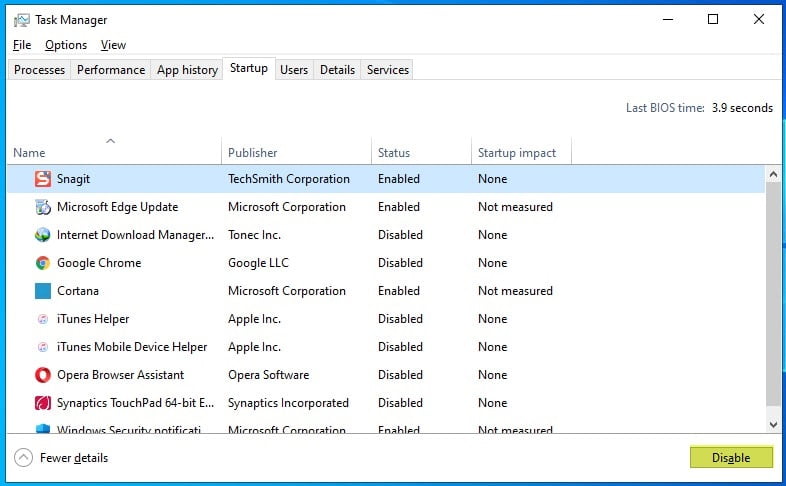Click the Microsoft Edge Update icon
Image resolution: width=786 pixels, height=486 pixels.
(x=43, y=207)
